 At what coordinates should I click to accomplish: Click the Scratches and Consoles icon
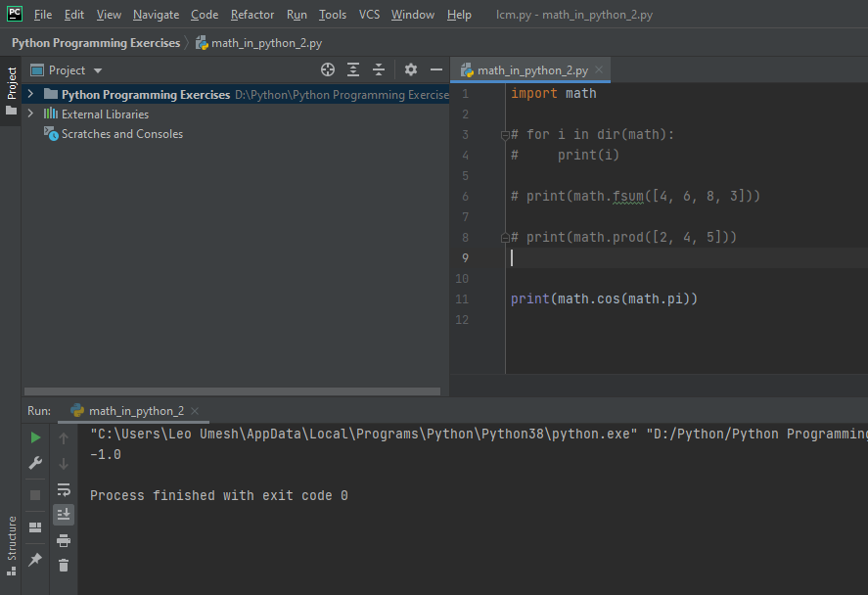pyautogui.click(x=51, y=133)
